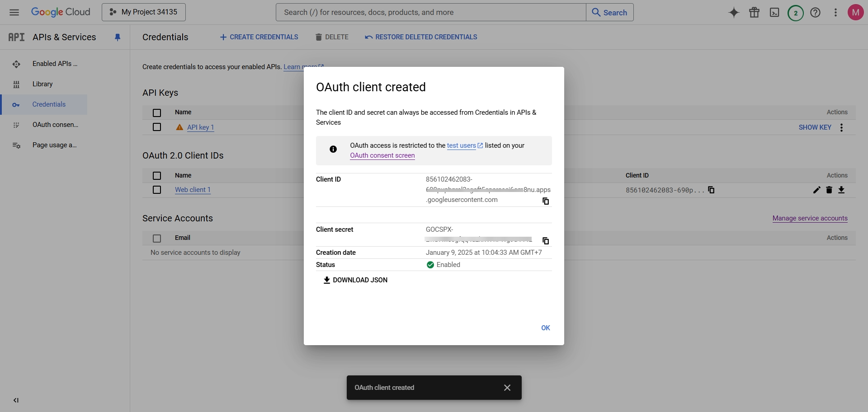Click RESTORE DELETED CREDENTIALS
The height and width of the screenshot is (412, 868).
point(421,37)
